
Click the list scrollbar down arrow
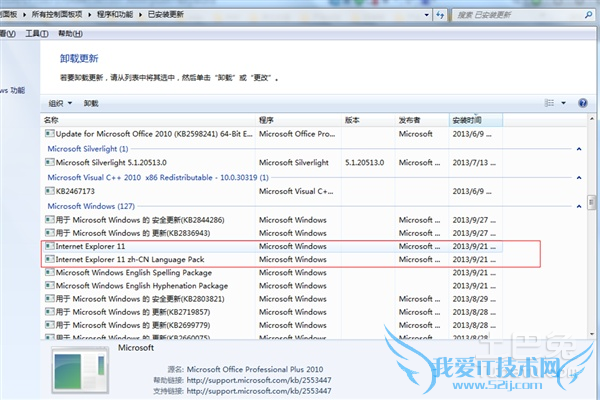[x=592, y=334]
